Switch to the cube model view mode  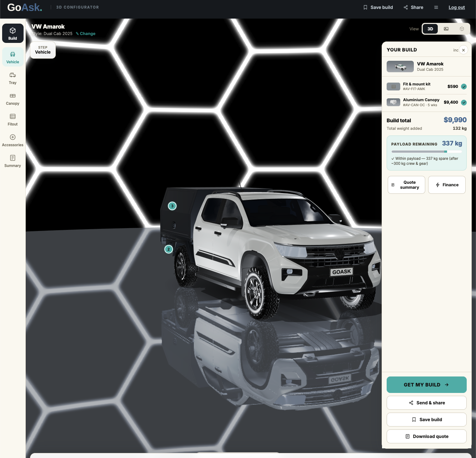pos(462,29)
